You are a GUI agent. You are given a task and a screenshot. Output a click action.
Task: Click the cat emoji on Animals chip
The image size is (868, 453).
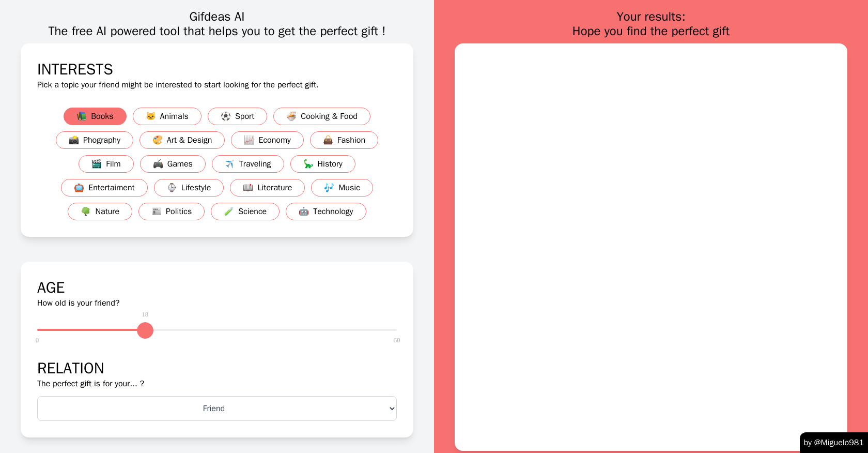tap(150, 116)
